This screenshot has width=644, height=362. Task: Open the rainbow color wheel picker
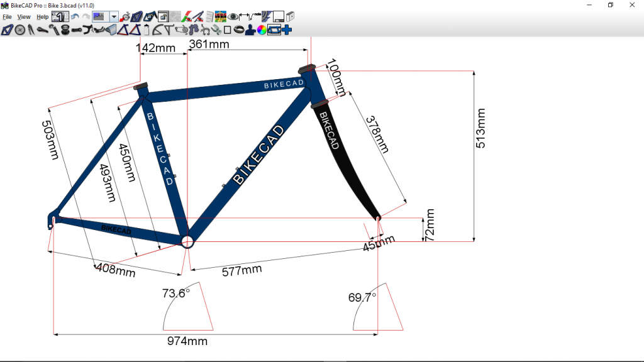[262, 30]
